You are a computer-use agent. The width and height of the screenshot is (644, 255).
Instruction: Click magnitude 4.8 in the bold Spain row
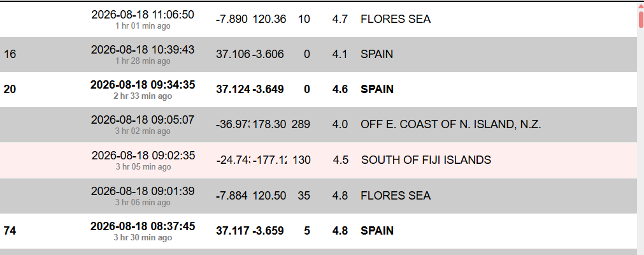pyautogui.click(x=340, y=231)
